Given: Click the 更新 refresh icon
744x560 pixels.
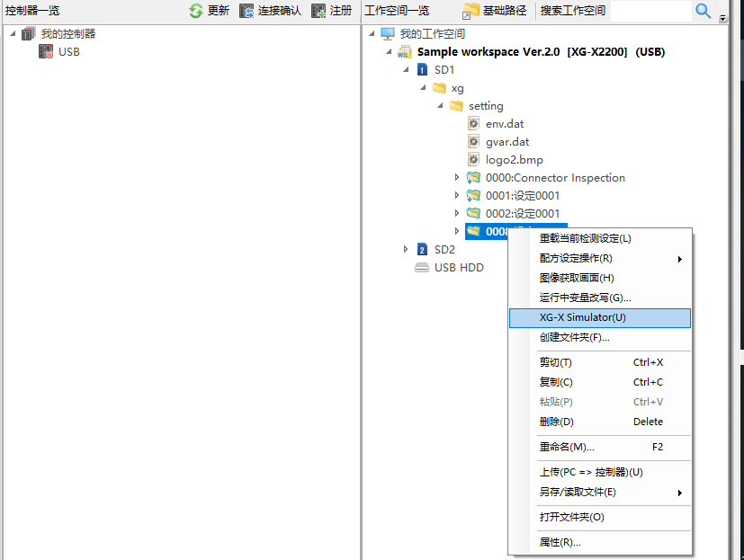Looking at the screenshot, I should point(195,11).
